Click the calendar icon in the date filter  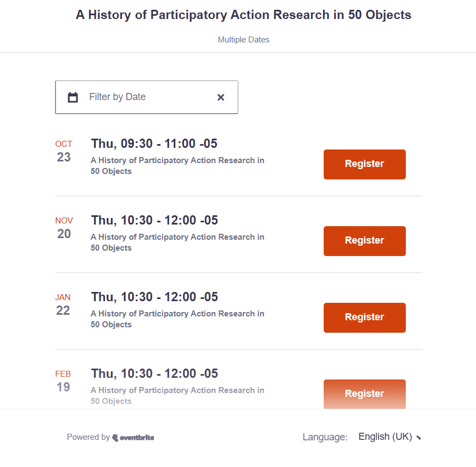pos(73,97)
